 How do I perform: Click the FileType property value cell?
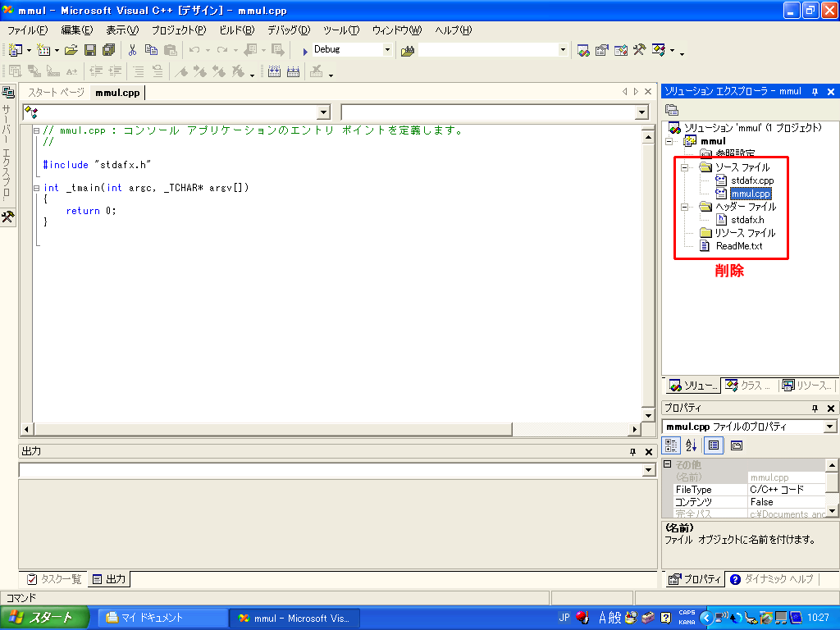[786, 490]
